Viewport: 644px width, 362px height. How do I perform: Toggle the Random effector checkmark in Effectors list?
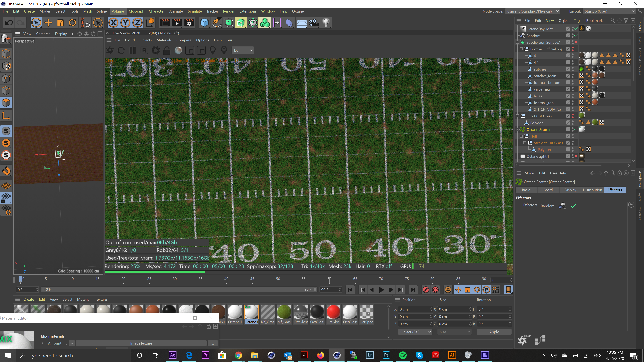click(574, 206)
